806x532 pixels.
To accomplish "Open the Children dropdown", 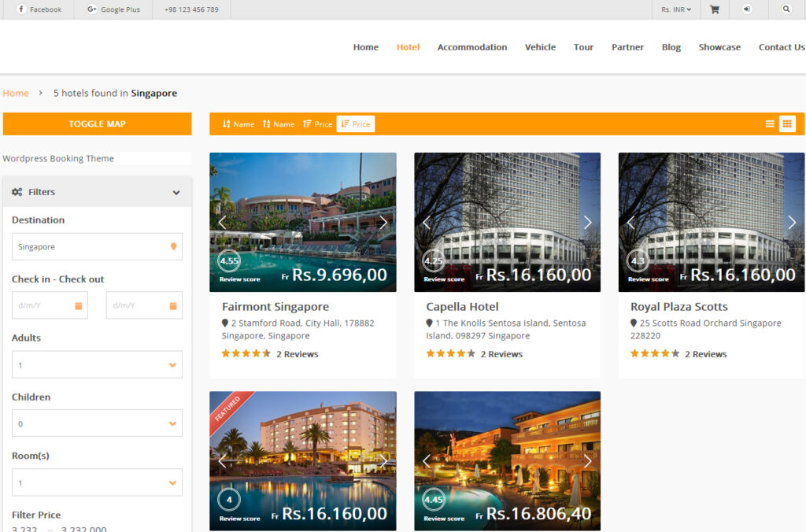I will 97,423.
